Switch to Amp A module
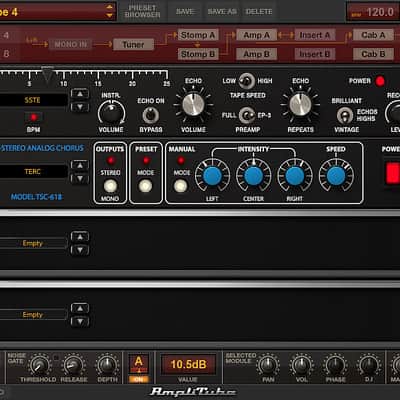Screen dimensions: 400x400 (x=256, y=35)
